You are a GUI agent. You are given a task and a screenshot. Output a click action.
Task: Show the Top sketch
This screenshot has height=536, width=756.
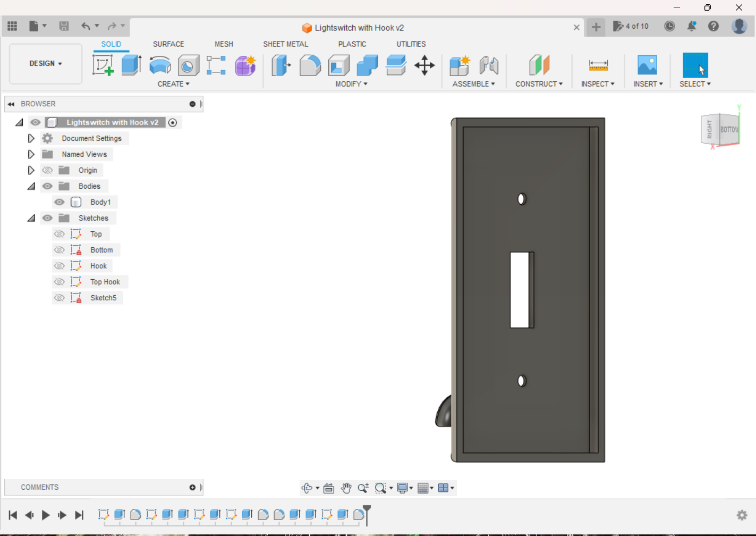click(x=60, y=234)
